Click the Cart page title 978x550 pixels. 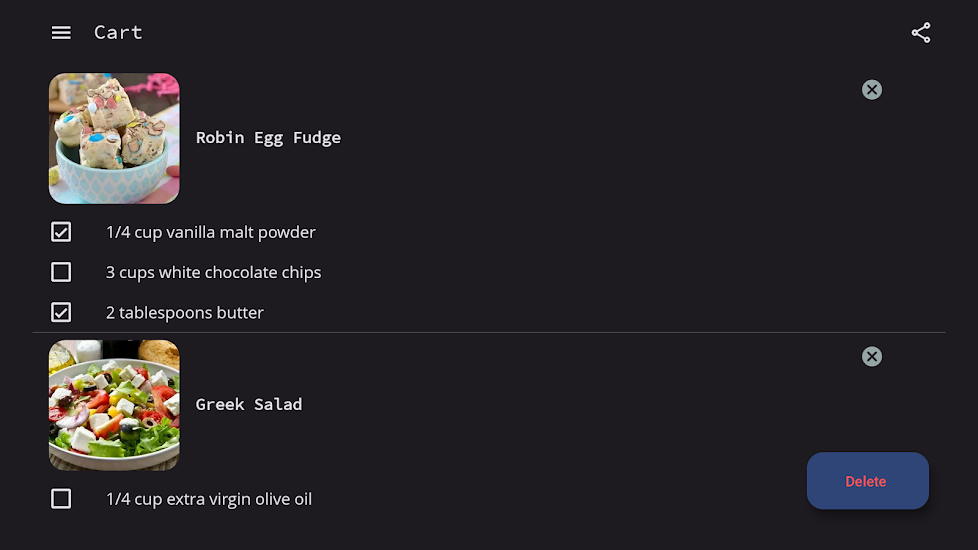click(118, 32)
